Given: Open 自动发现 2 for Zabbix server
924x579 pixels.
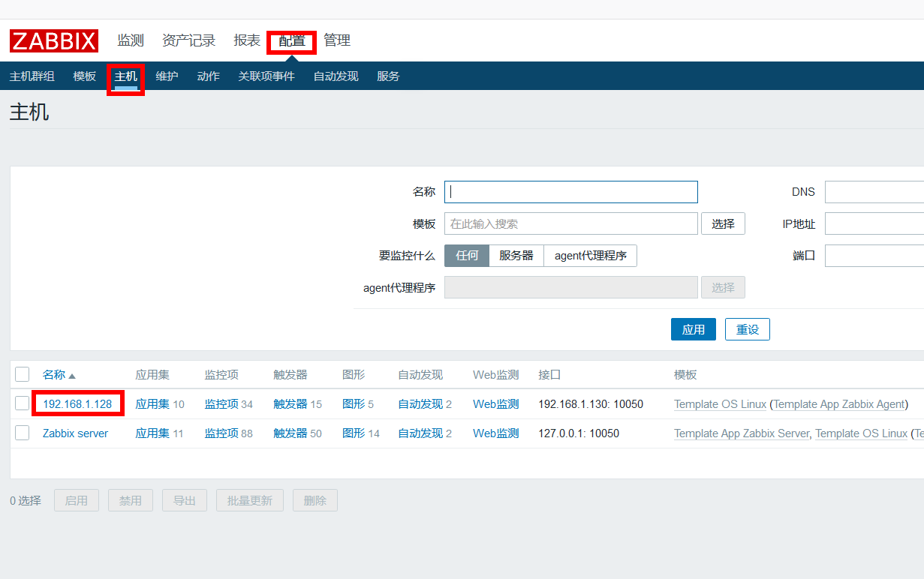Looking at the screenshot, I should click(x=420, y=433).
